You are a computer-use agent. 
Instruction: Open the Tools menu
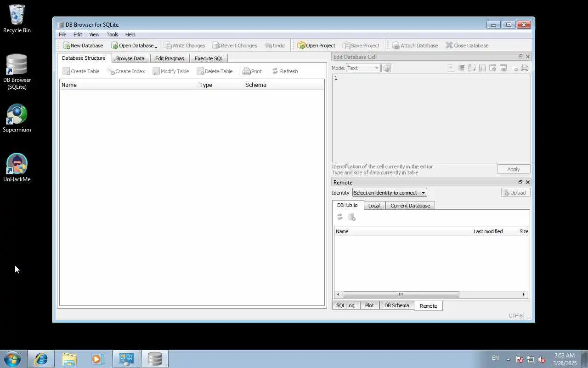[x=113, y=34]
